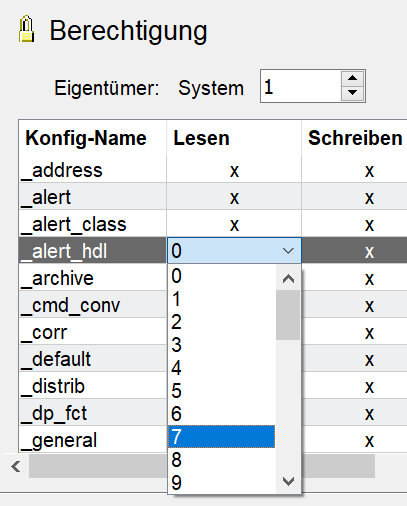The width and height of the screenshot is (407, 506).
Task: Click Schreiben cell for _archive
Action: 369,278
